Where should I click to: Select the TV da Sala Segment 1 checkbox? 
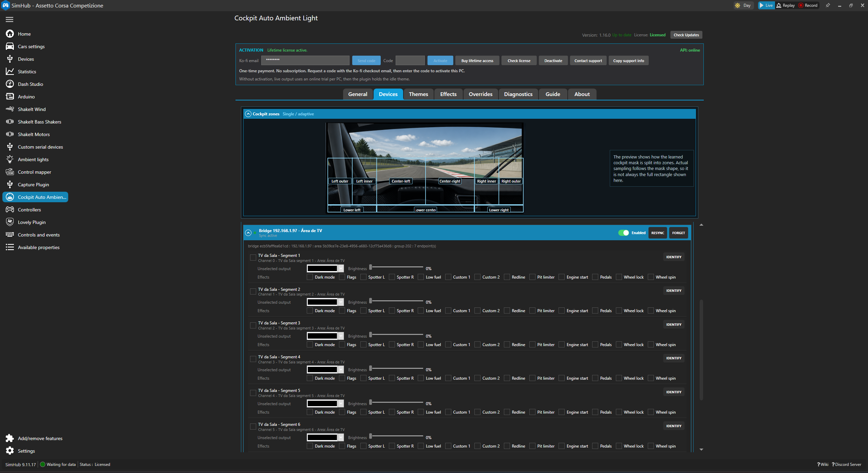click(x=253, y=258)
